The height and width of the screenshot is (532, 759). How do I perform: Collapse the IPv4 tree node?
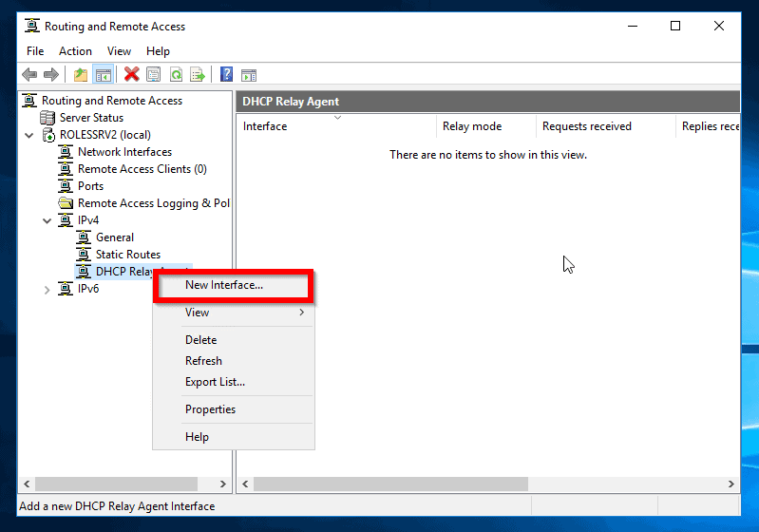pyautogui.click(x=47, y=220)
